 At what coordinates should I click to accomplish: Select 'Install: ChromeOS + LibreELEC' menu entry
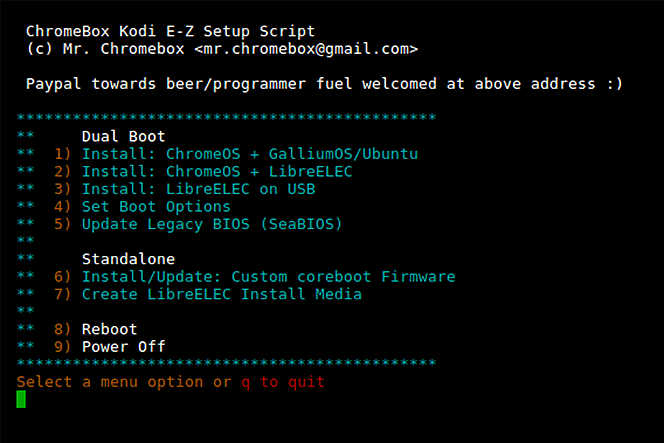coord(216,172)
